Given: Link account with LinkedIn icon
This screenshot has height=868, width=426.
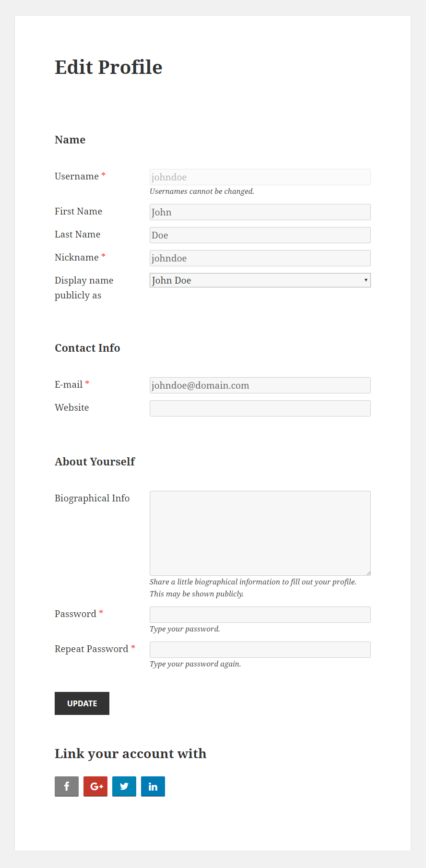Looking at the screenshot, I should pyautogui.click(x=153, y=786).
